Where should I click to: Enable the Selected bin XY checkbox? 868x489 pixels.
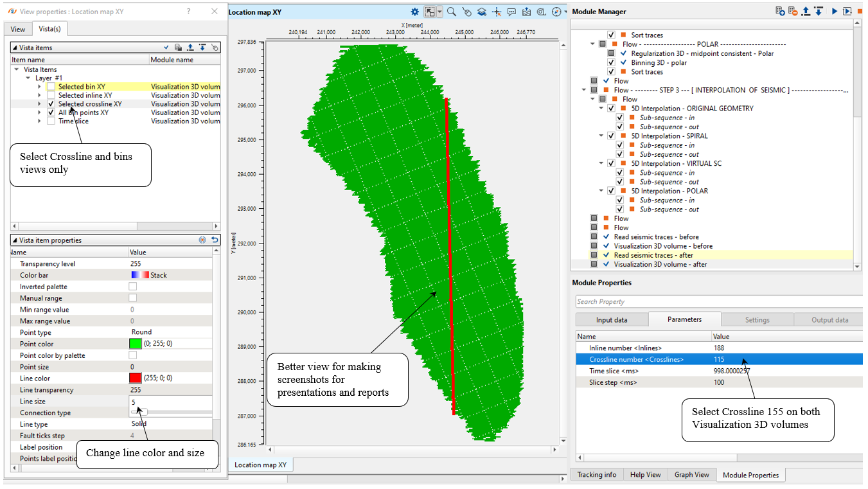click(x=51, y=87)
